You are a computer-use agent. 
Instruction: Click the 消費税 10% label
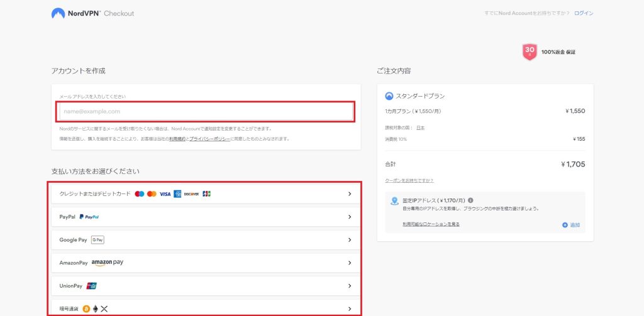[396, 139]
